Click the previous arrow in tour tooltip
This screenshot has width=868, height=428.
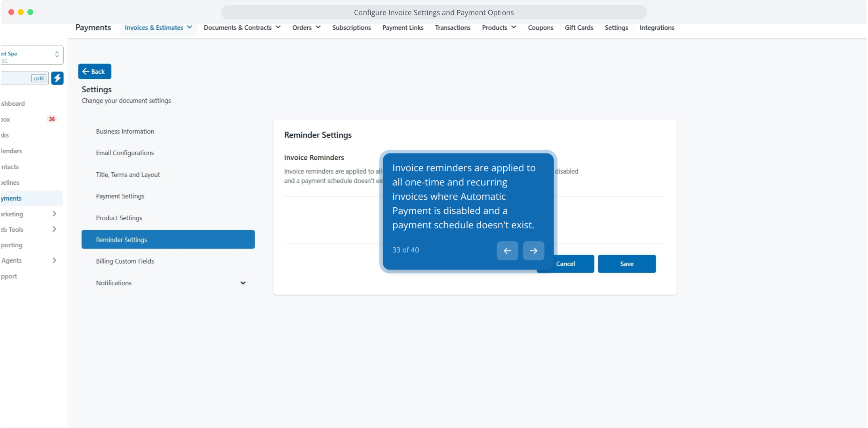coord(507,250)
